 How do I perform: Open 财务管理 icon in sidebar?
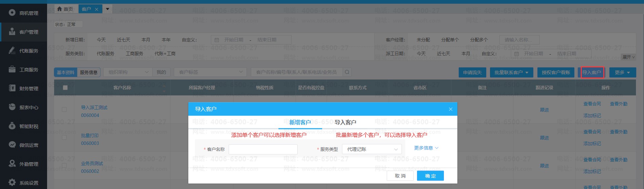coord(12,88)
